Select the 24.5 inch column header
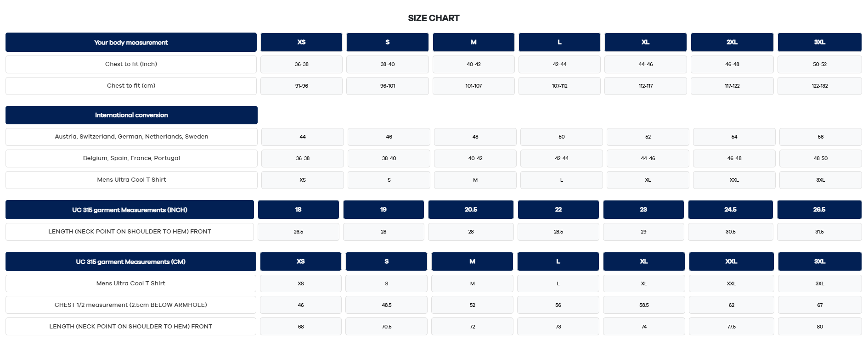The width and height of the screenshot is (868, 339). (x=730, y=210)
